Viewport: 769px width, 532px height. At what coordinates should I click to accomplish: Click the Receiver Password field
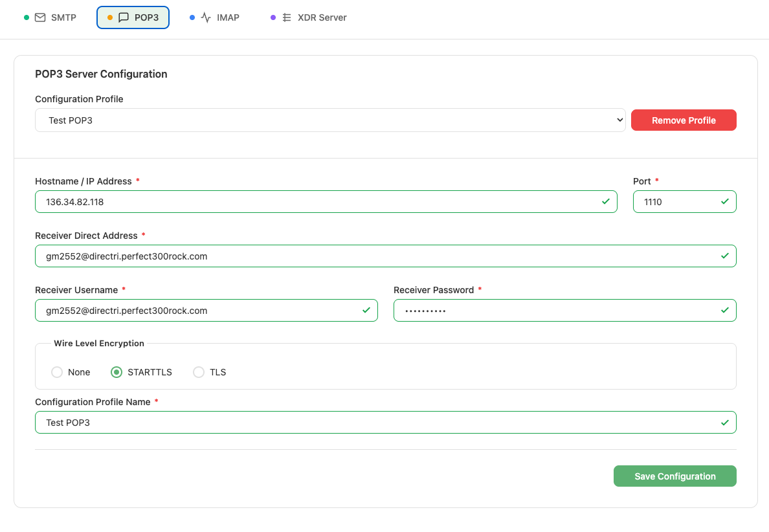click(565, 311)
